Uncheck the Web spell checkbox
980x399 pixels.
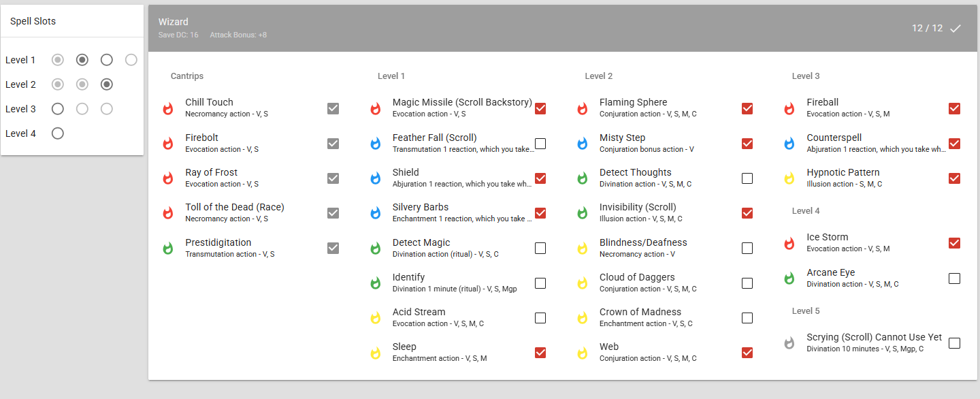click(747, 353)
